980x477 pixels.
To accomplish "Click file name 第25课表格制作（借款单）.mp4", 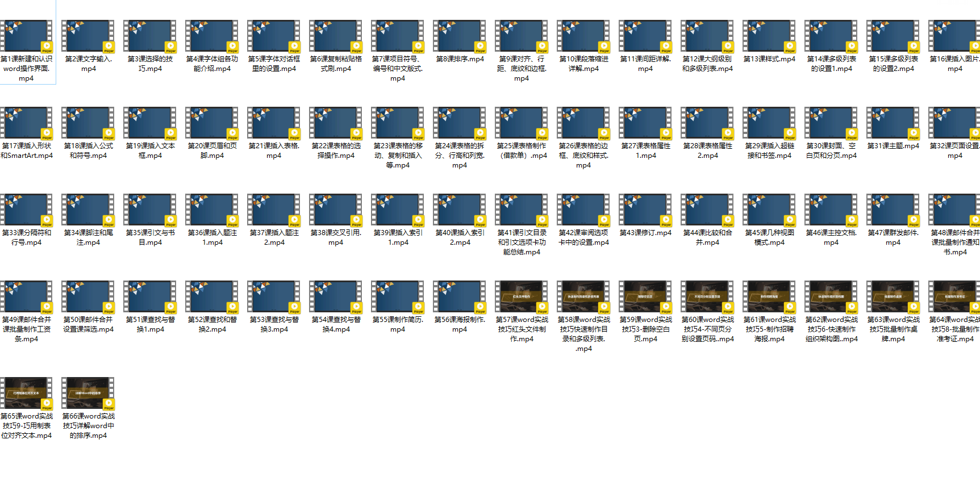I will (522, 150).
